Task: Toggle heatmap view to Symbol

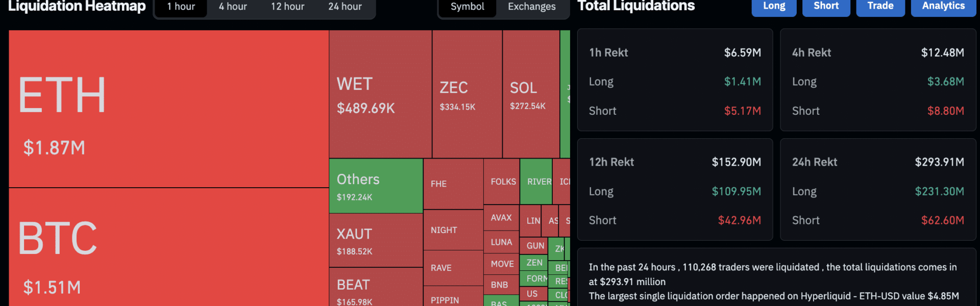Action: [x=467, y=7]
